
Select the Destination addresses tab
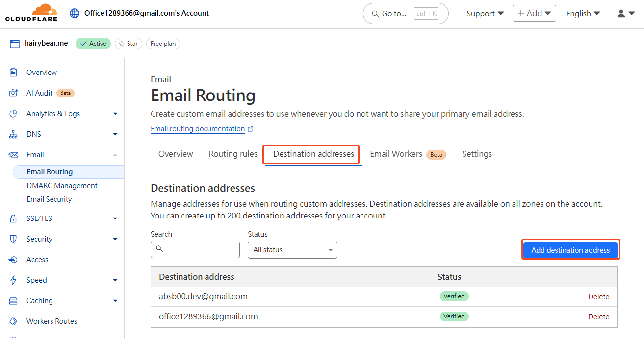tap(313, 154)
